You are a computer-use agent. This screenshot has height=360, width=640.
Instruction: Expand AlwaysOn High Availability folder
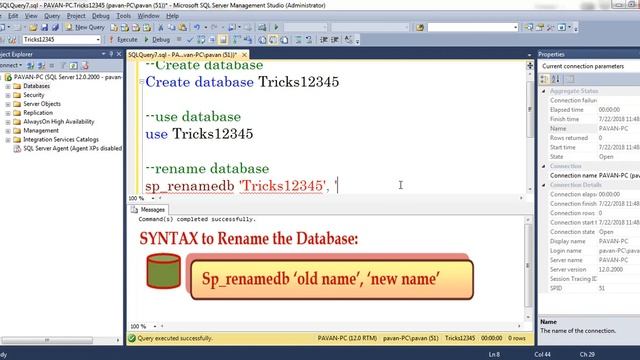8,122
